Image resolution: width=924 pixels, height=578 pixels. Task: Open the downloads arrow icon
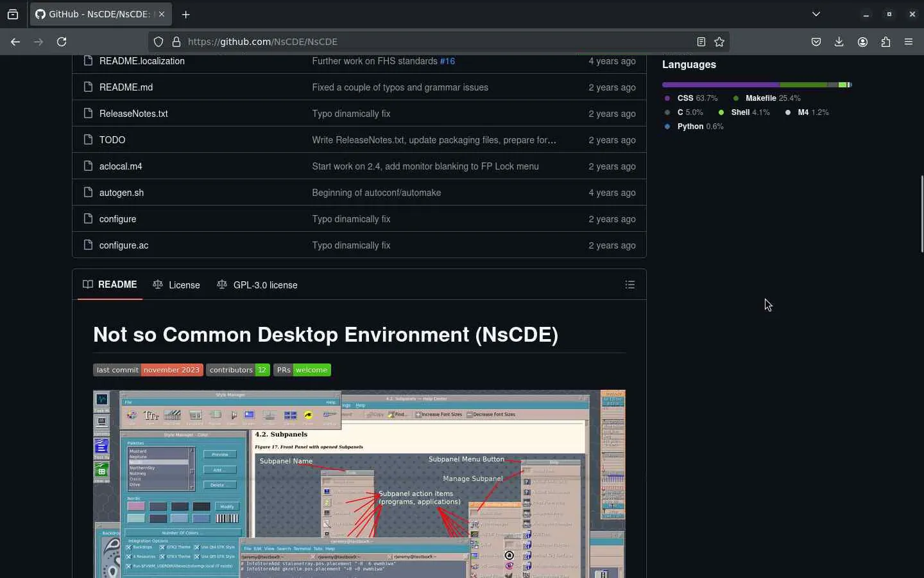click(x=839, y=42)
